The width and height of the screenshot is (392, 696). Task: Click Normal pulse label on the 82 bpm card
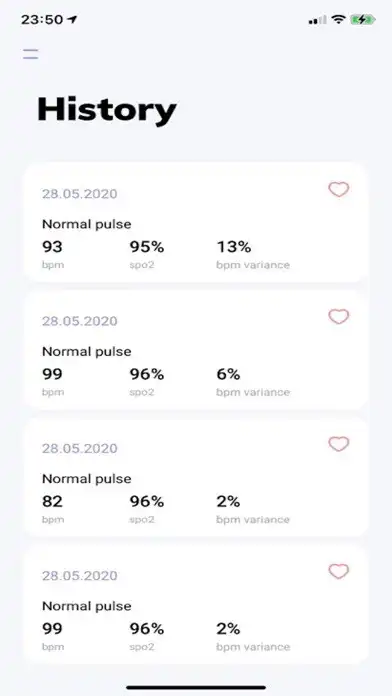tap(87, 479)
